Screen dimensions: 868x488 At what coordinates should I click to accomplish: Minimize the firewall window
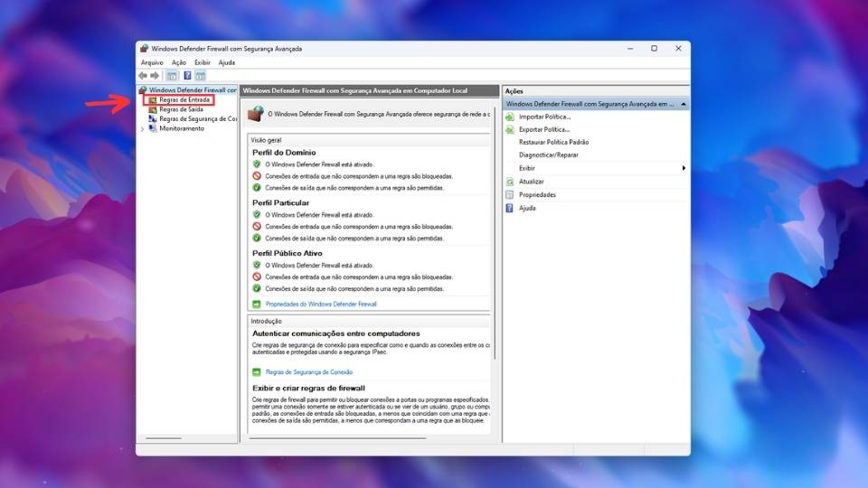(630, 49)
